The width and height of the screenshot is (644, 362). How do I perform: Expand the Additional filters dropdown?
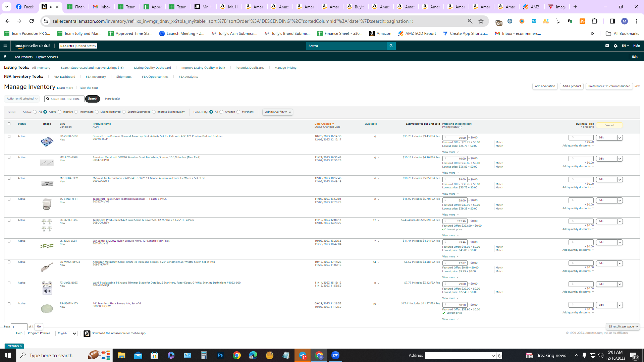[278, 112]
